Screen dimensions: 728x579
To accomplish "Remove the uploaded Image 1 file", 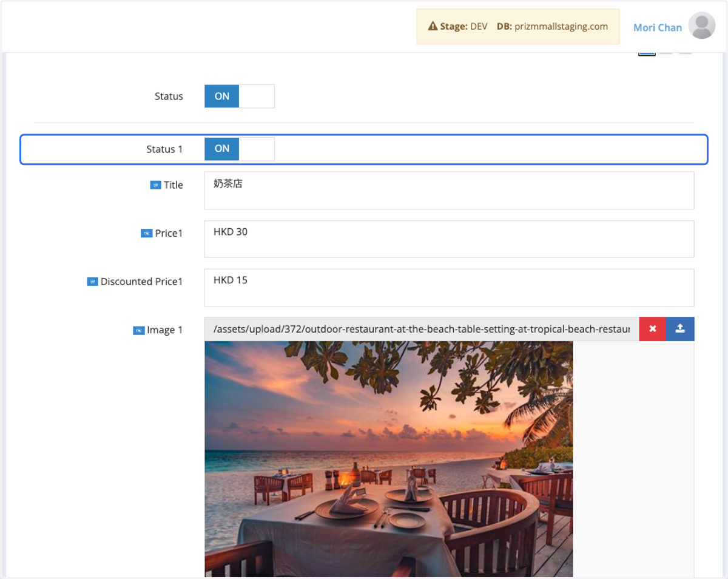I will coord(653,329).
